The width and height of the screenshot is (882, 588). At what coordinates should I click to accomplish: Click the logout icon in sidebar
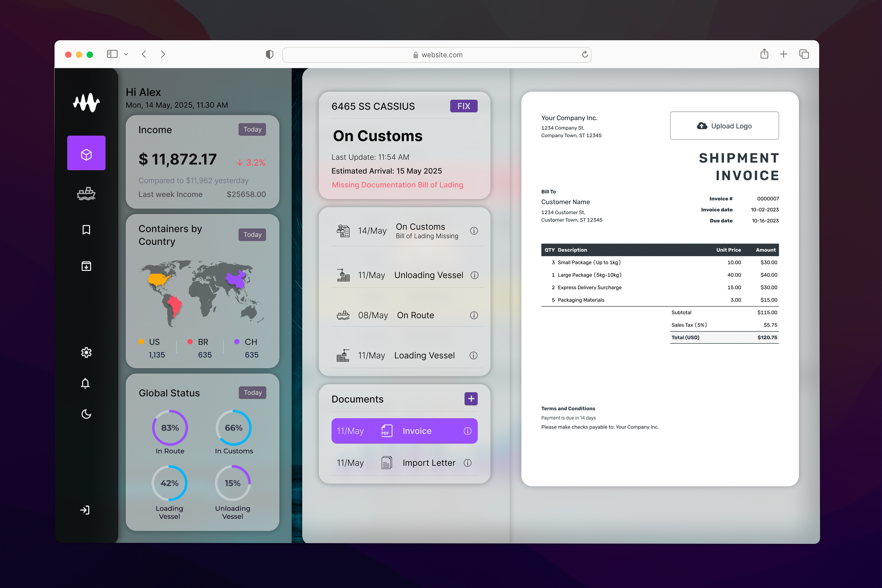[x=85, y=510]
